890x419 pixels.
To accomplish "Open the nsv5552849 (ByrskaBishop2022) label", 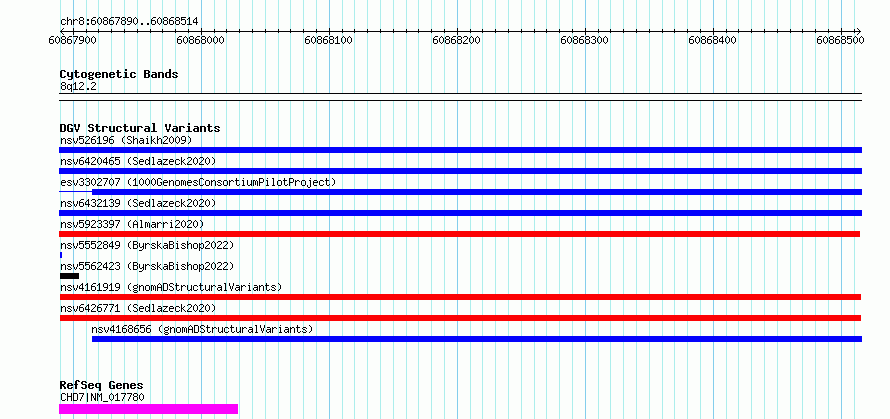I will click(147, 245).
